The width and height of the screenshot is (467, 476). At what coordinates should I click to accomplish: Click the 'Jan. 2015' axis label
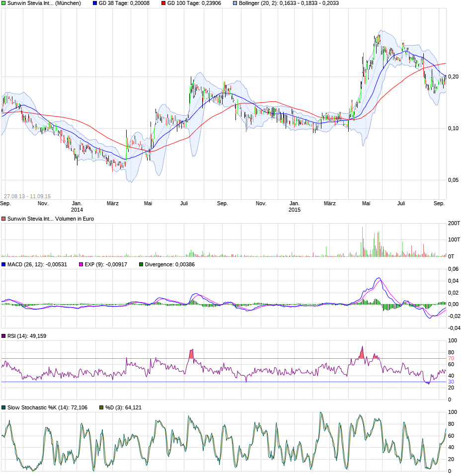coord(294,206)
